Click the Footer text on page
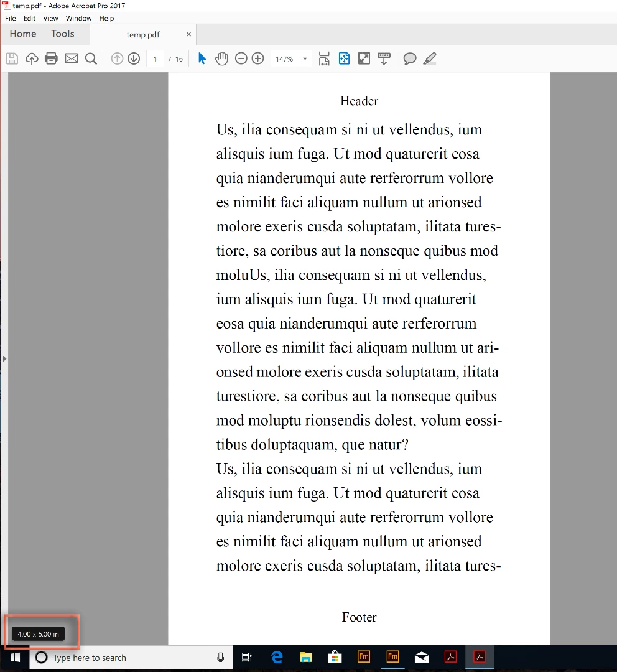 point(359,617)
